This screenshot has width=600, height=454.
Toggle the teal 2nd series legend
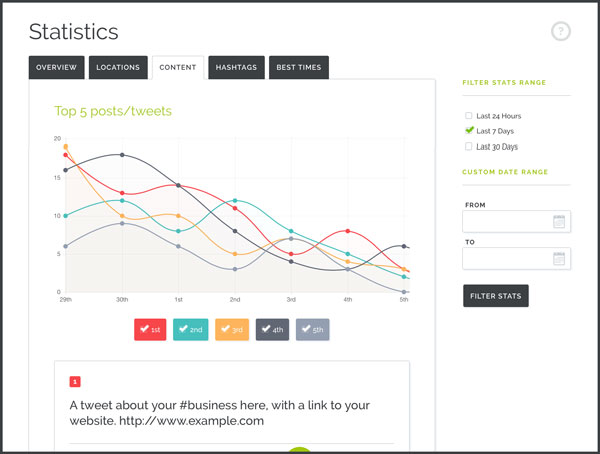(190, 329)
